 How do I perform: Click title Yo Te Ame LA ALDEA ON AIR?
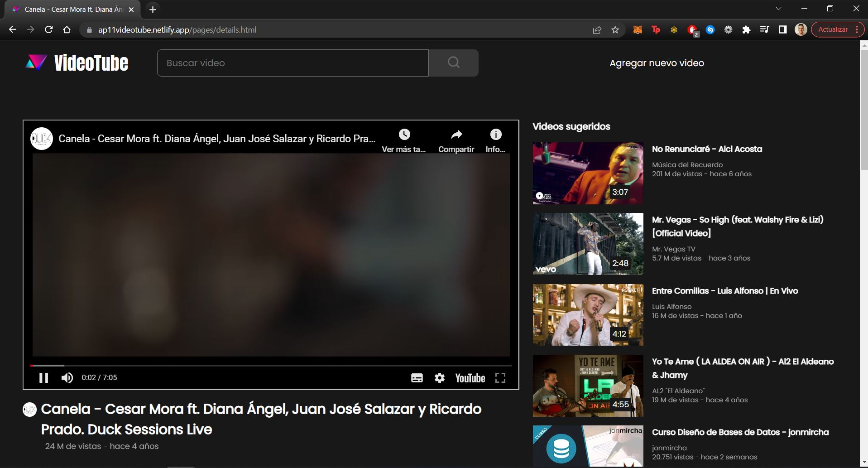click(x=743, y=368)
